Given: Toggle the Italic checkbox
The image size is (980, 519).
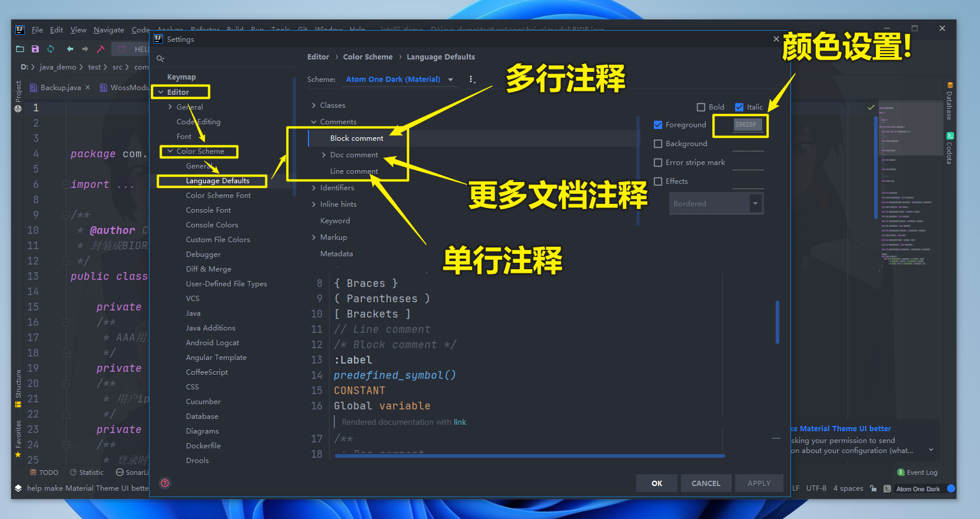Looking at the screenshot, I should pyautogui.click(x=739, y=107).
